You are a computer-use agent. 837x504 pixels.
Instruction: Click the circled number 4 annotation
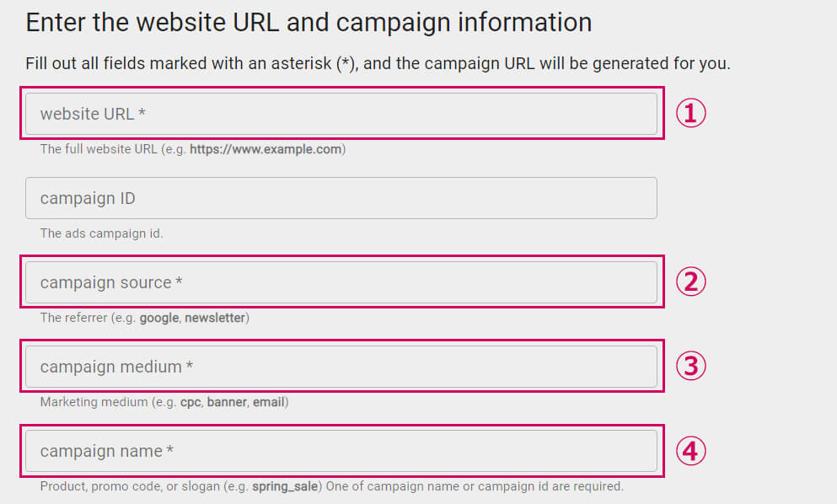tap(690, 451)
